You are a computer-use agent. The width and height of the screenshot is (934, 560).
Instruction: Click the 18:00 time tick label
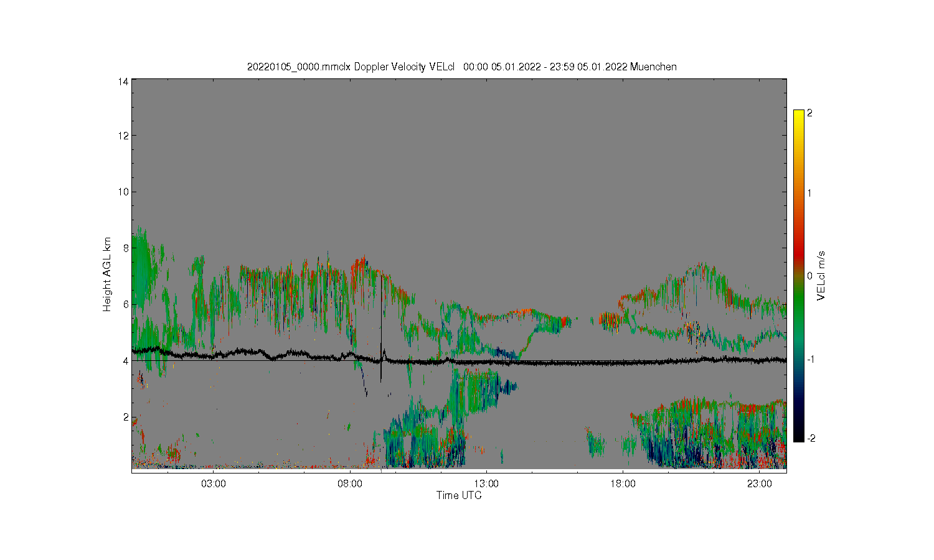click(x=623, y=483)
